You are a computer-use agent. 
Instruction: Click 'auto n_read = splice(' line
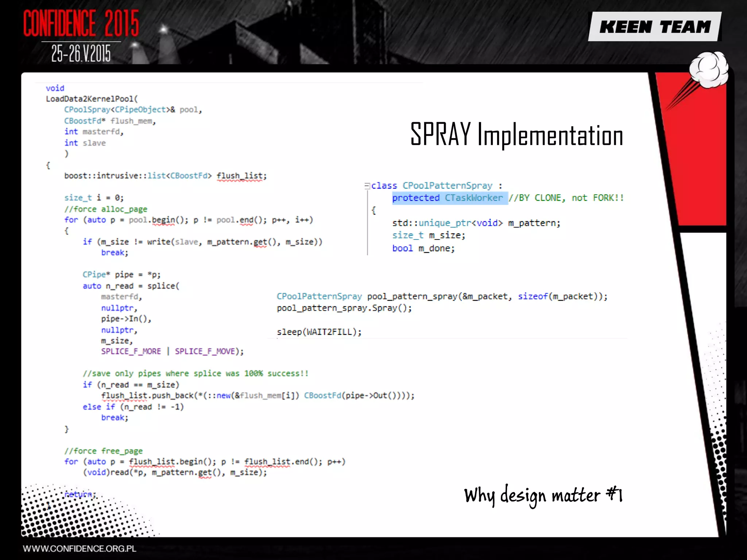(131, 286)
